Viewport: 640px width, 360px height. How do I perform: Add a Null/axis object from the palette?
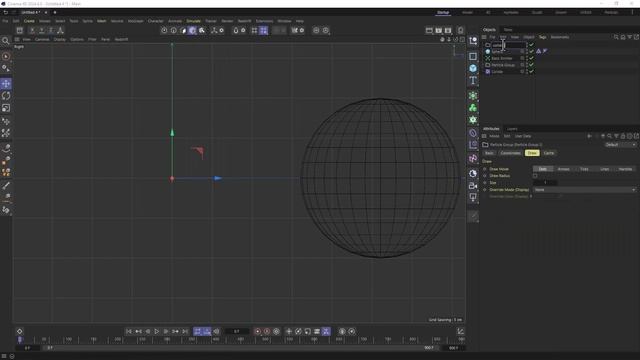tap(473, 41)
